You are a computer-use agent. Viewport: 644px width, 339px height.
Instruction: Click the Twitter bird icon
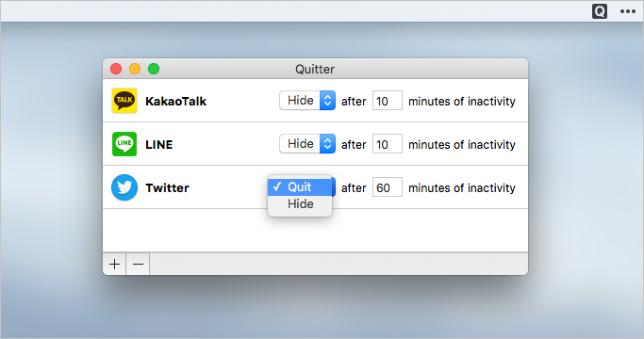pyautogui.click(x=124, y=187)
